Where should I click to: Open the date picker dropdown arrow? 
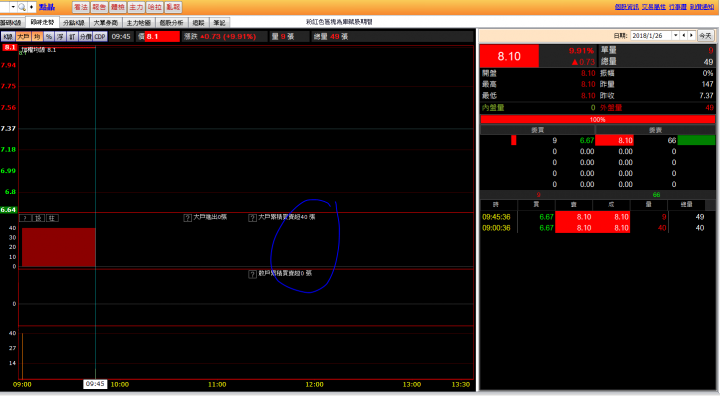(675, 35)
